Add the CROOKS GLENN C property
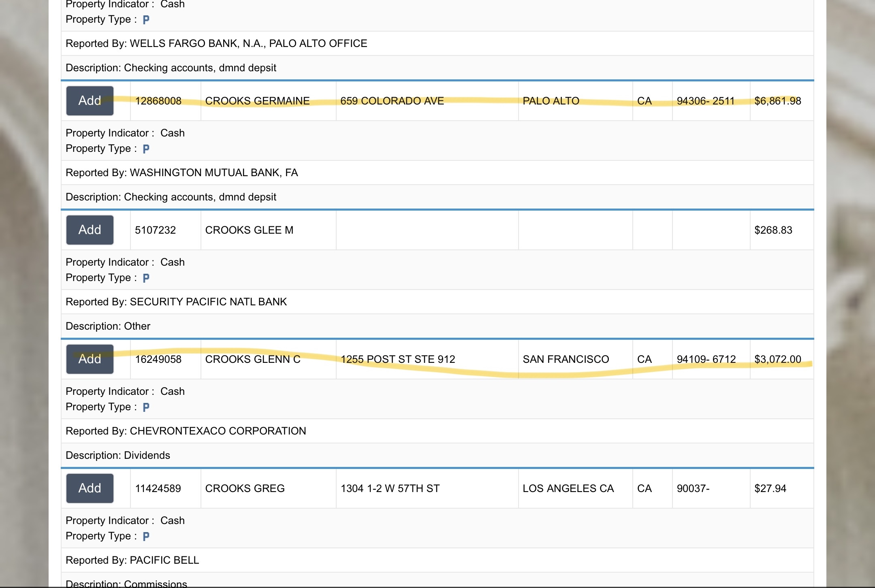Viewport: 875px width, 588px height. 90,359
